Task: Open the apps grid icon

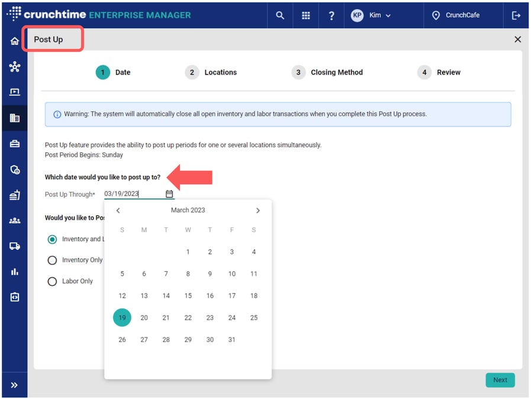Action: [x=305, y=15]
